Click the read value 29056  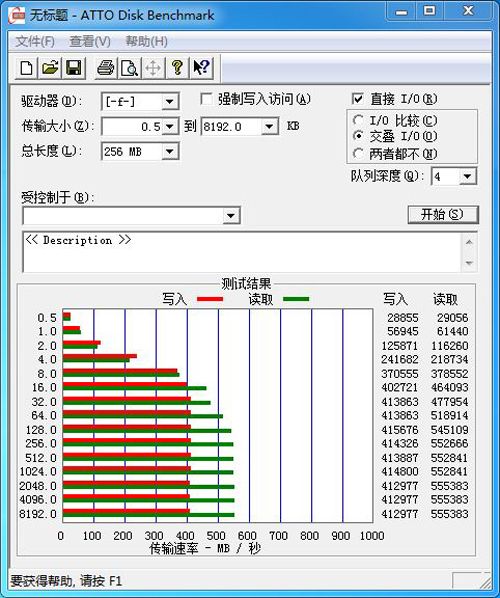[x=452, y=318]
